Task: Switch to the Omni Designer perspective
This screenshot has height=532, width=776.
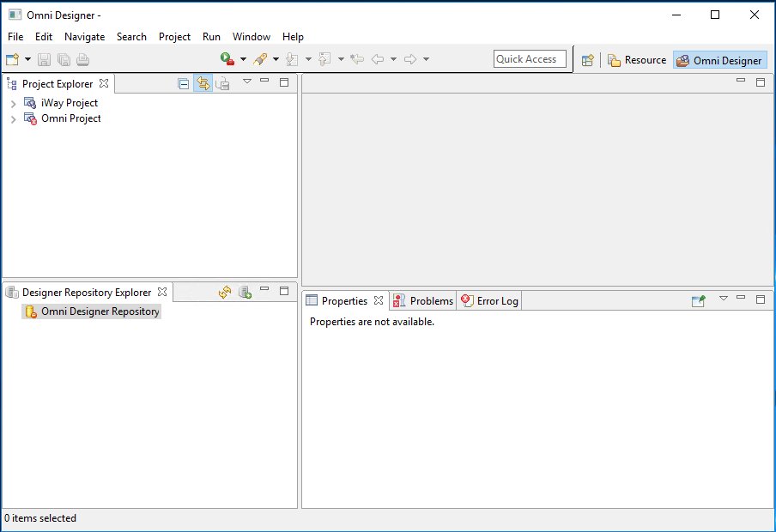Action: 719,60
